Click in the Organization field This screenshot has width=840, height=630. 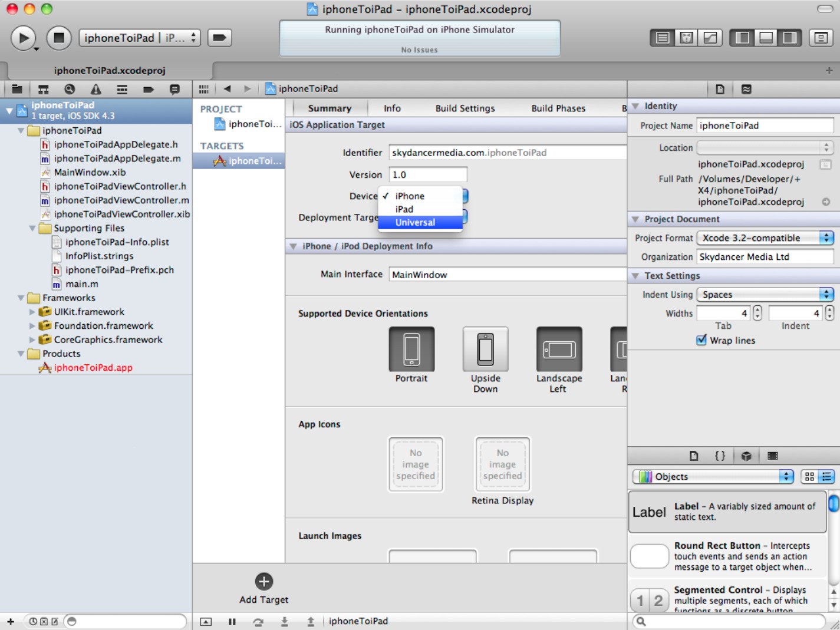coord(765,257)
